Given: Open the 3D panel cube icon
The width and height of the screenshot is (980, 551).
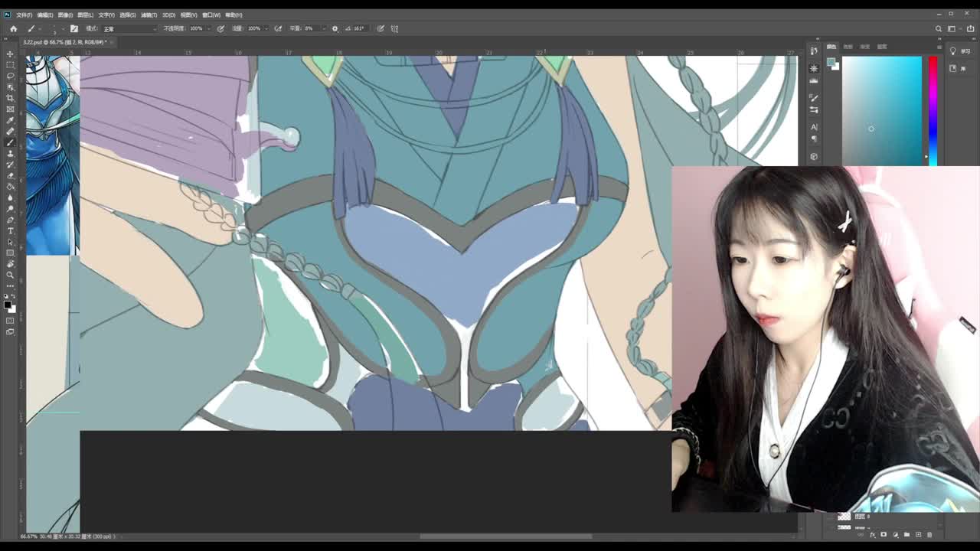Looking at the screenshot, I should coord(814,157).
